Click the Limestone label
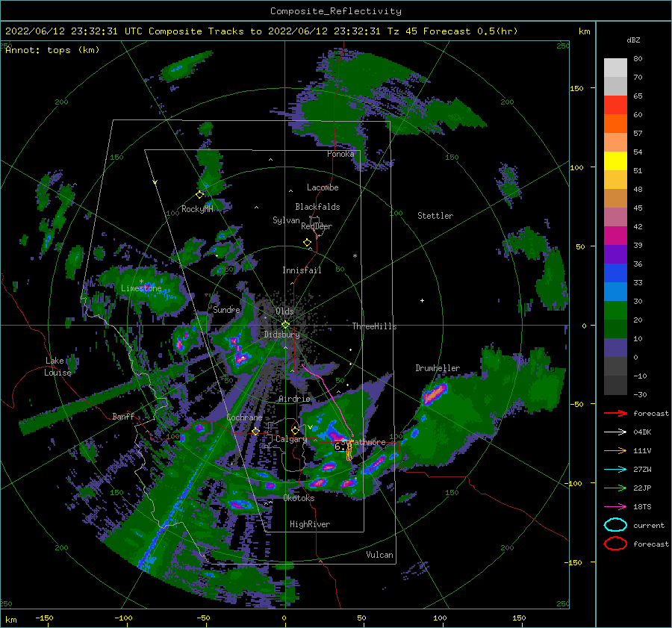Screen dimensions: 672x628 click(x=141, y=288)
